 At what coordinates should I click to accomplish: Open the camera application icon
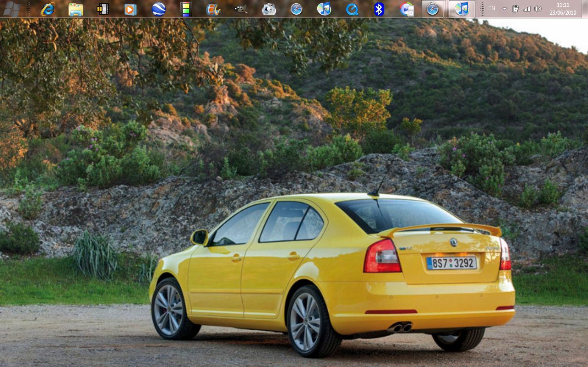coord(269,9)
